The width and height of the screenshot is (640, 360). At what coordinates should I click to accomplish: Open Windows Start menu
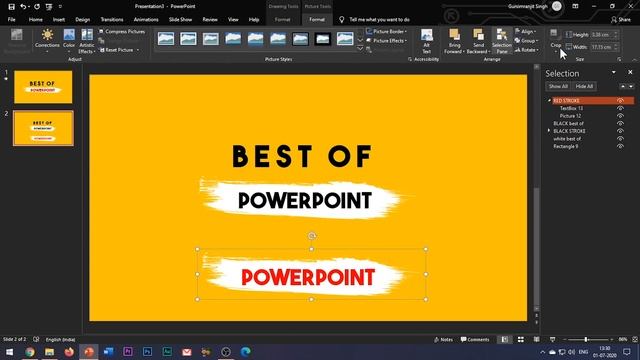(x=9, y=351)
